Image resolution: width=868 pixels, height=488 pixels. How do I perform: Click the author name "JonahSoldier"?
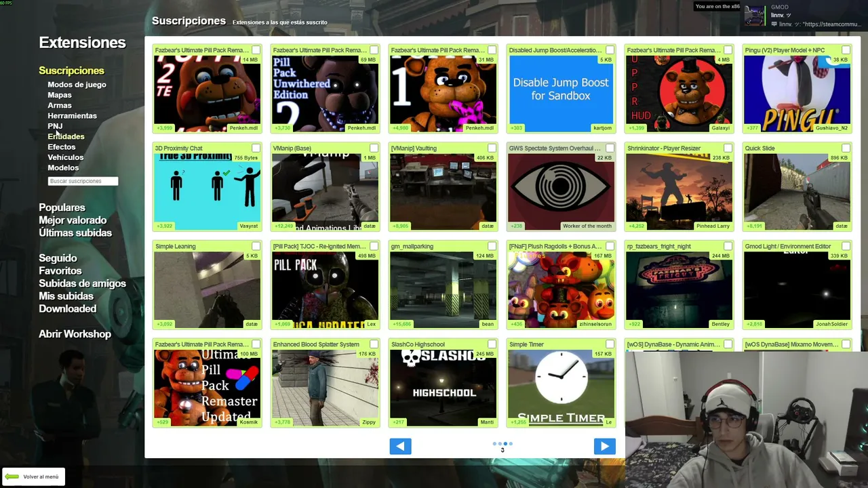click(x=832, y=325)
